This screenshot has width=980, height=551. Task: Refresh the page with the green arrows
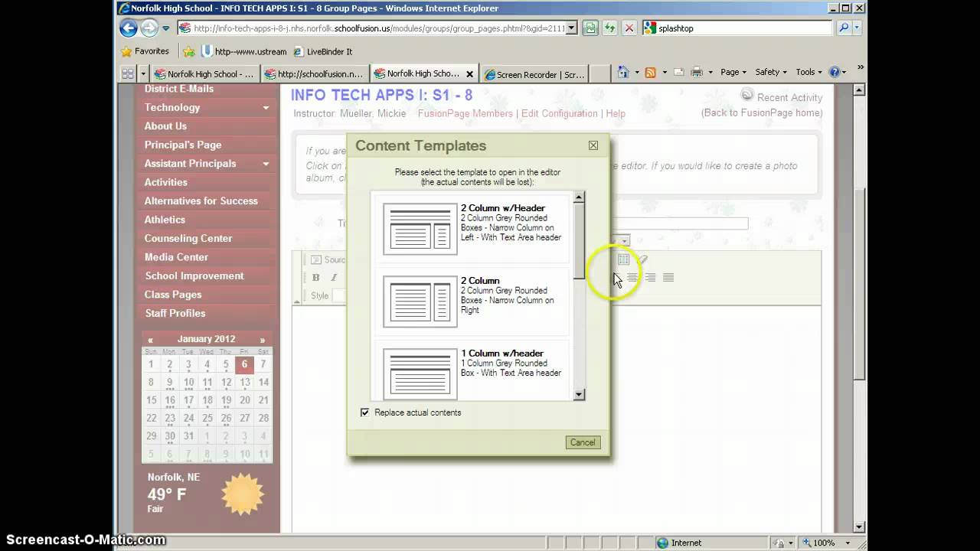[x=609, y=28]
